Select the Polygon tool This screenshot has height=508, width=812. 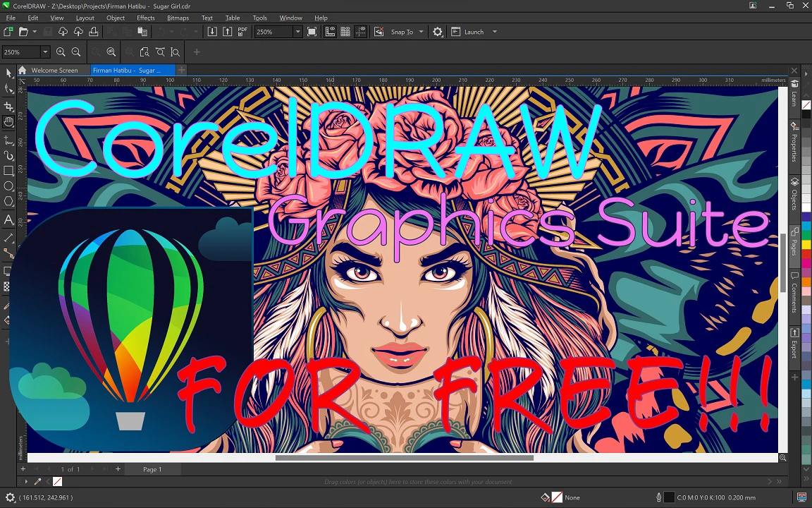(x=8, y=202)
